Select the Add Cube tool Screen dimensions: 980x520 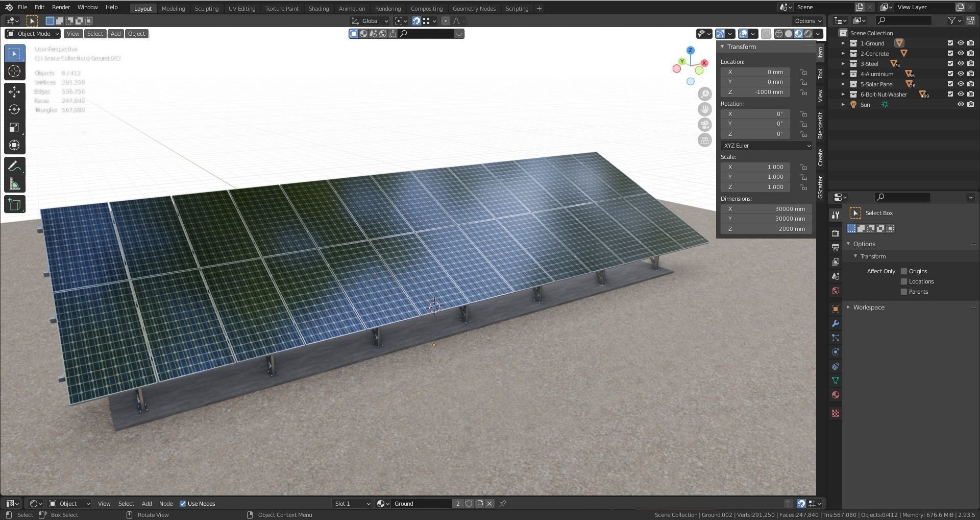[x=14, y=205]
